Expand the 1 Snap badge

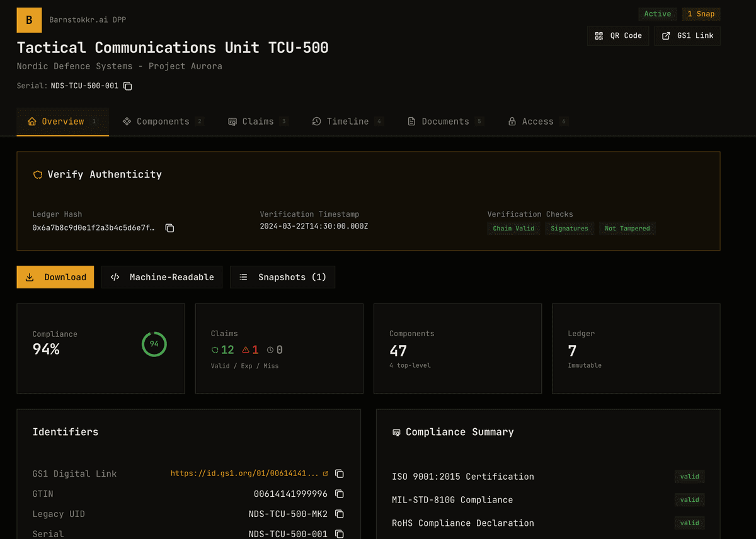point(701,14)
